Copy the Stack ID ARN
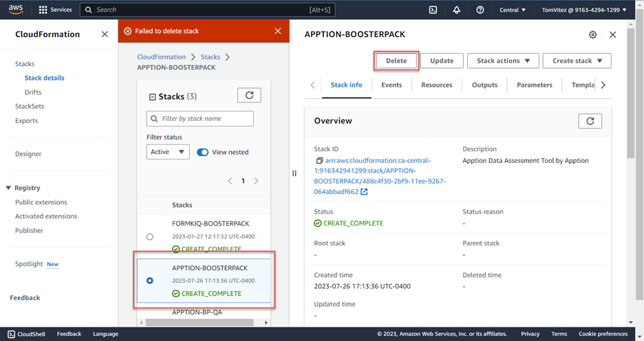 [319, 161]
